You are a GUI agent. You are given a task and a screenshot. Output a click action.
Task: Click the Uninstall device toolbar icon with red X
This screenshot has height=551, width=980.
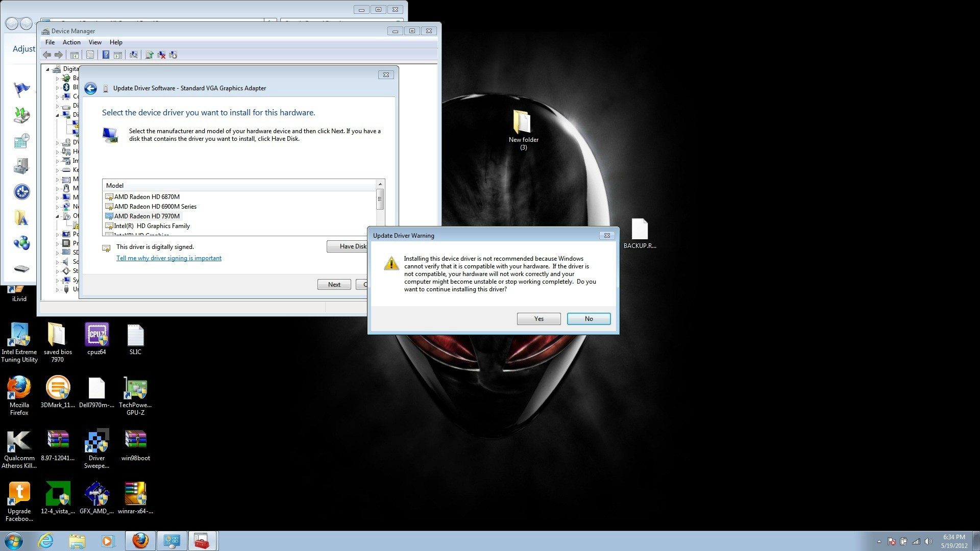point(161,55)
